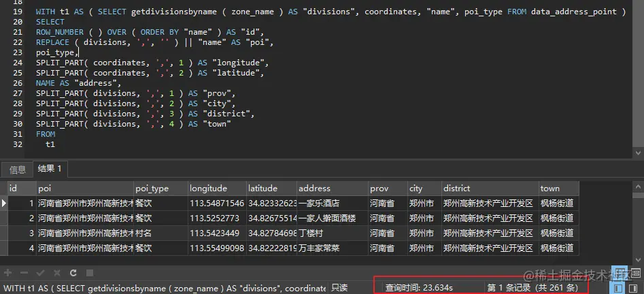644x294 pixels.
Task: Click the latitude column header
Action: point(271,189)
